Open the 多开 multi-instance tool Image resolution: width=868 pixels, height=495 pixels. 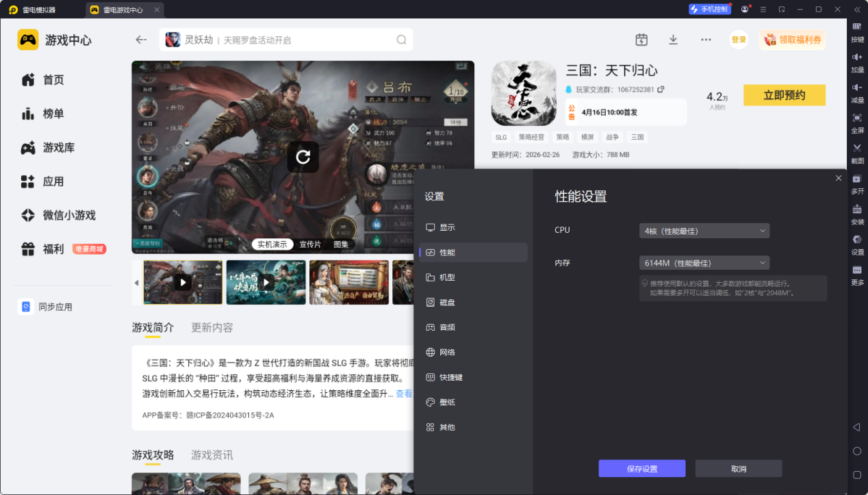pos(857,179)
